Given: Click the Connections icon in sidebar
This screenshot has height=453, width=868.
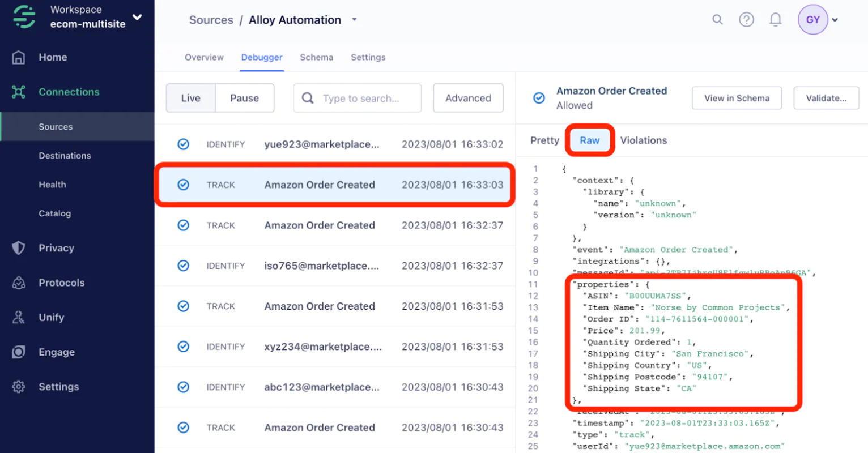Looking at the screenshot, I should point(19,92).
